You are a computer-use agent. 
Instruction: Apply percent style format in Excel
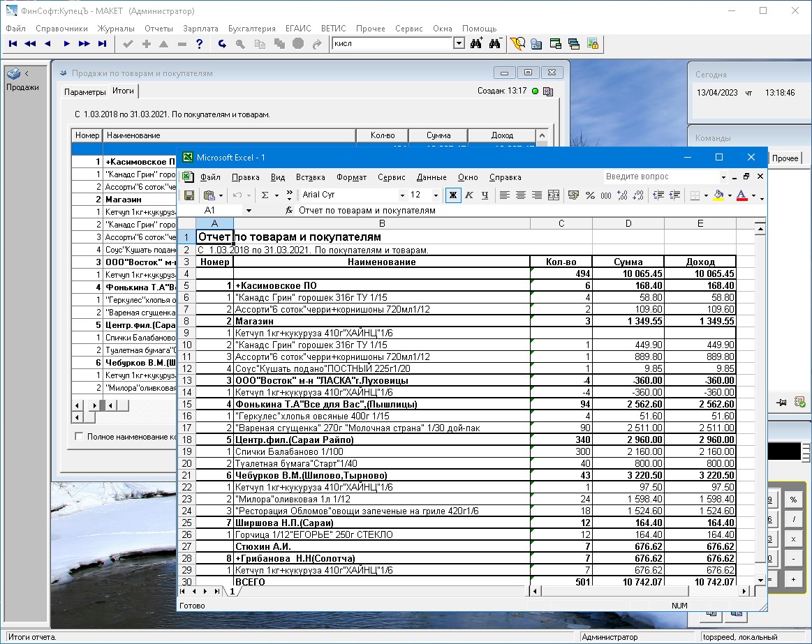[590, 195]
